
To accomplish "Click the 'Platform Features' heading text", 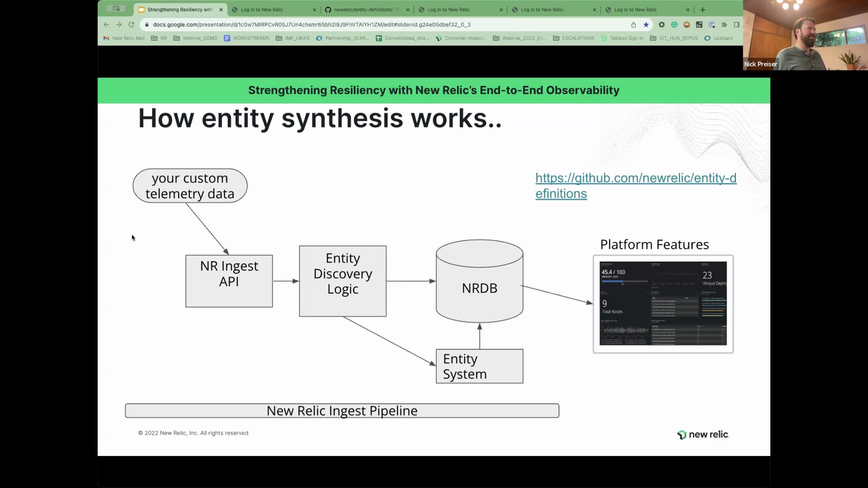I will tap(655, 244).
